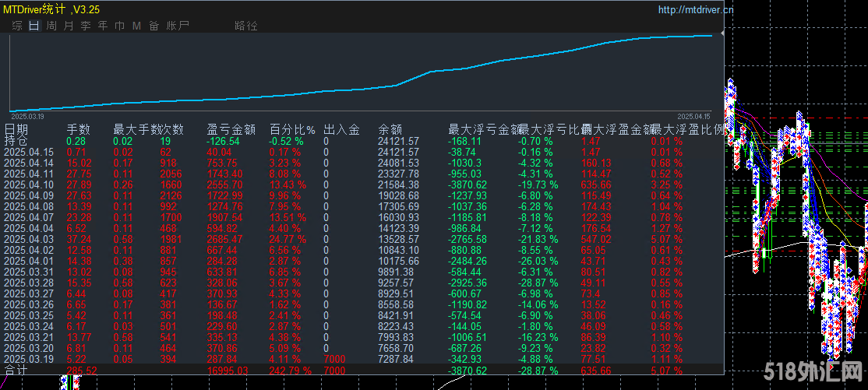The height and width of the screenshot is (390, 868).
Task: Click the 日期 date column header
Action: click(x=16, y=129)
